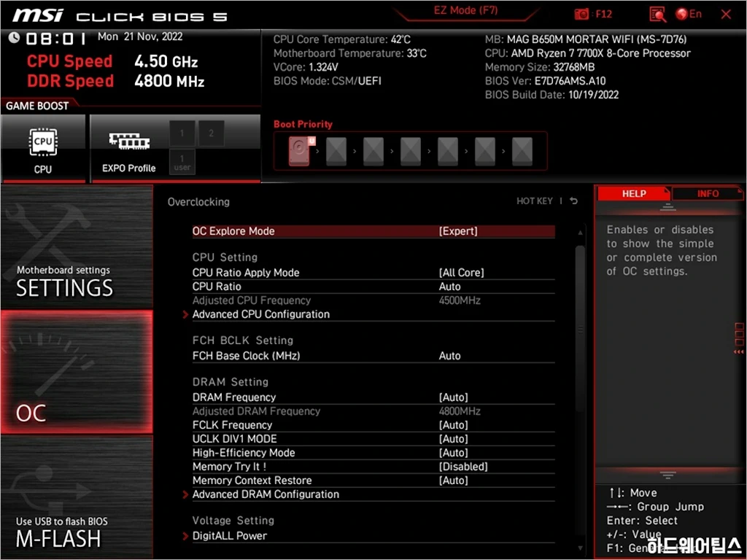
Task: Click the sixth boot priority device slot
Action: [485, 152]
